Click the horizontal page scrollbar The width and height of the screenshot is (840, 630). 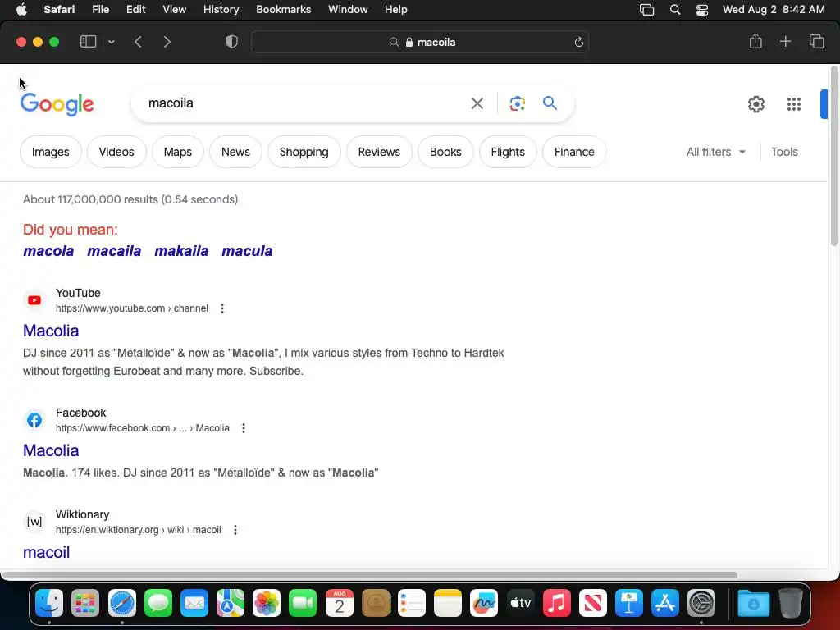pos(370,575)
